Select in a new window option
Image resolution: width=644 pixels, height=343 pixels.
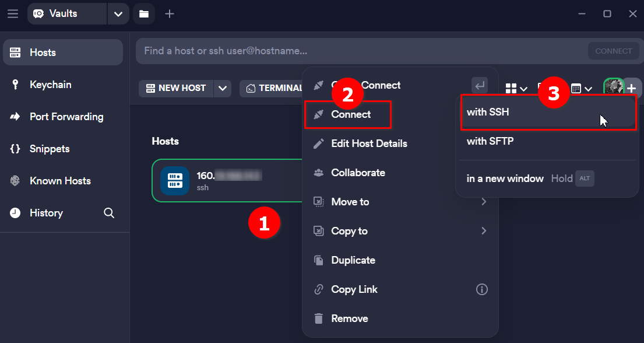pyautogui.click(x=547, y=178)
